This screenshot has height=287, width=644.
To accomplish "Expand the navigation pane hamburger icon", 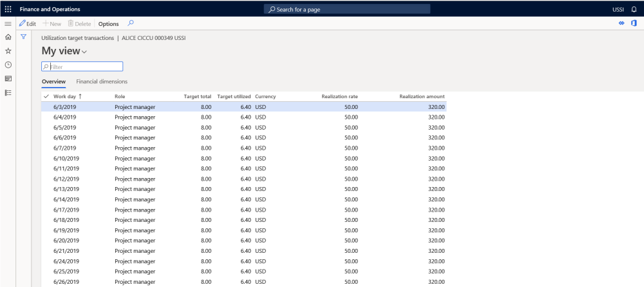I will (x=8, y=24).
